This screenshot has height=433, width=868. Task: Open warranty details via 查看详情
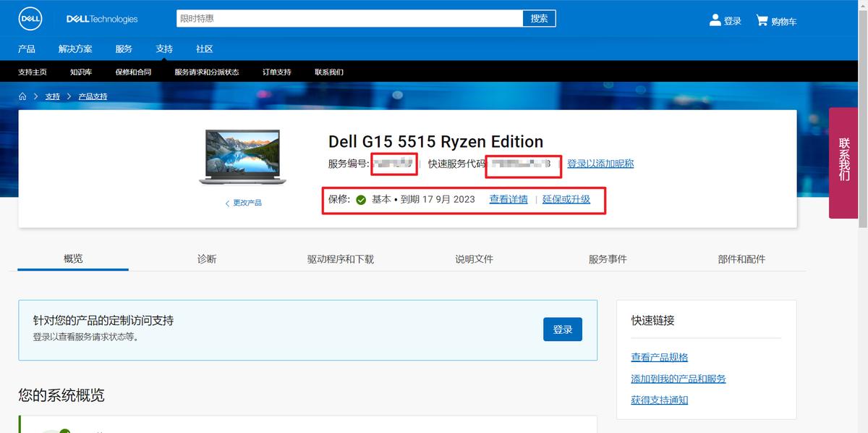[509, 199]
